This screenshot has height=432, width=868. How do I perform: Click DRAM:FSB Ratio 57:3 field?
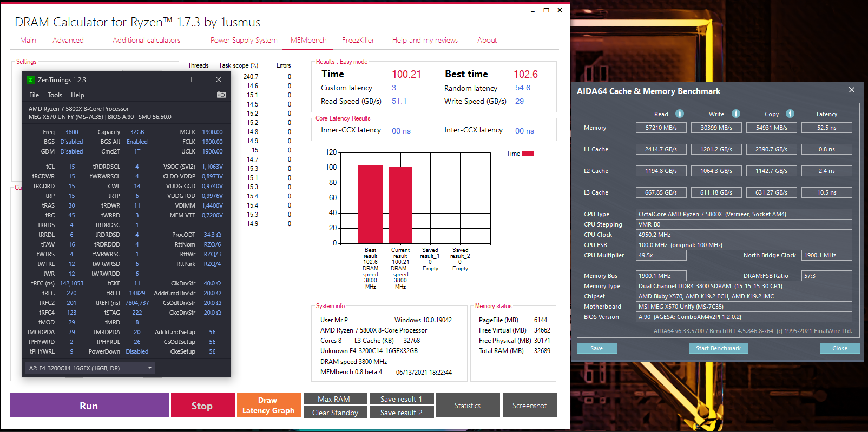pyautogui.click(x=827, y=276)
